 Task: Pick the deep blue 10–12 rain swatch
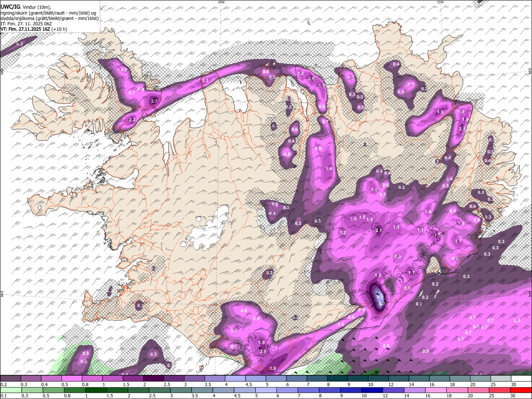[372, 390]
